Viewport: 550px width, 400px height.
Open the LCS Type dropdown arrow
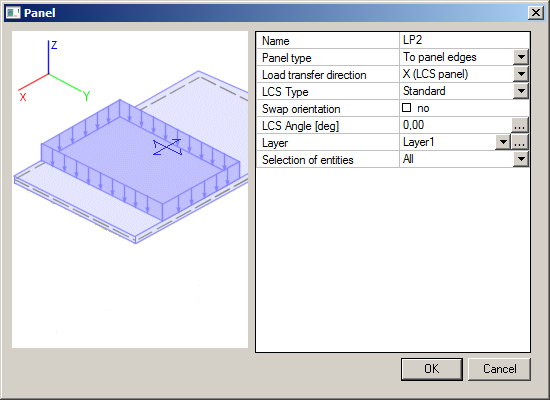coord(521,91)
